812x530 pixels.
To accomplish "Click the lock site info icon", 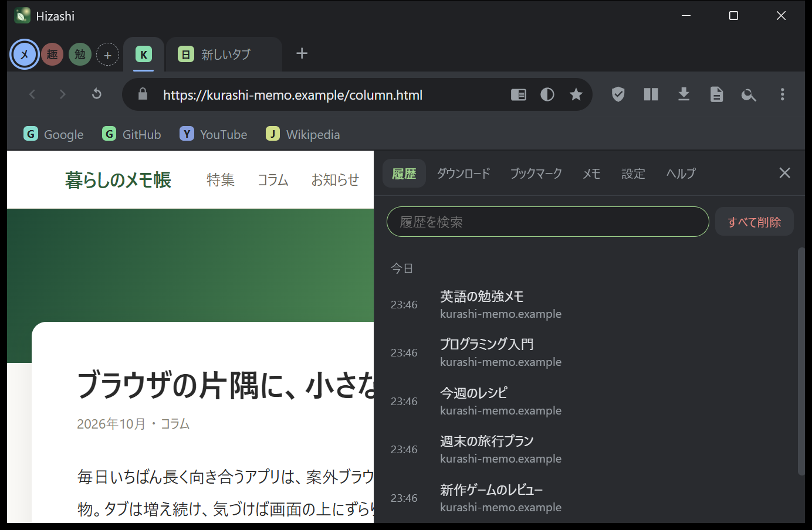I will 143,94.
